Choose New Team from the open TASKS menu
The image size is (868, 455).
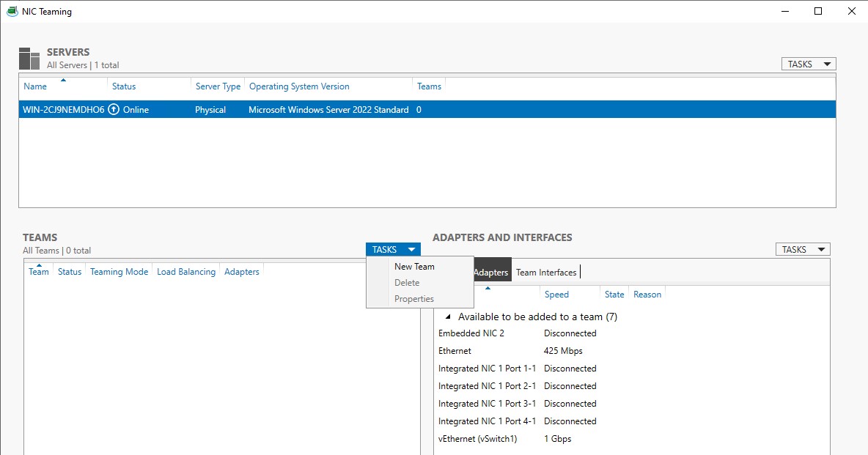click(x=414, y=266)
